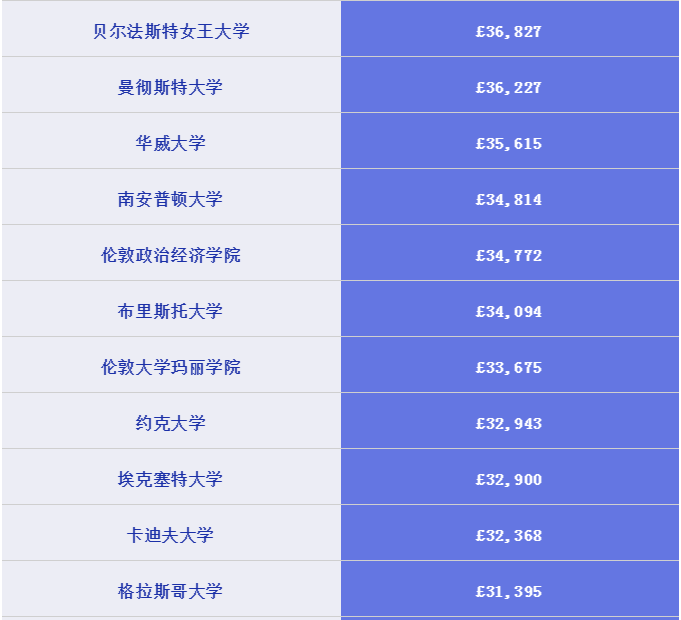The width and height of the screenshot is (681, 620).
Task: Select the £32,900 salary figure
Action: 509,480
